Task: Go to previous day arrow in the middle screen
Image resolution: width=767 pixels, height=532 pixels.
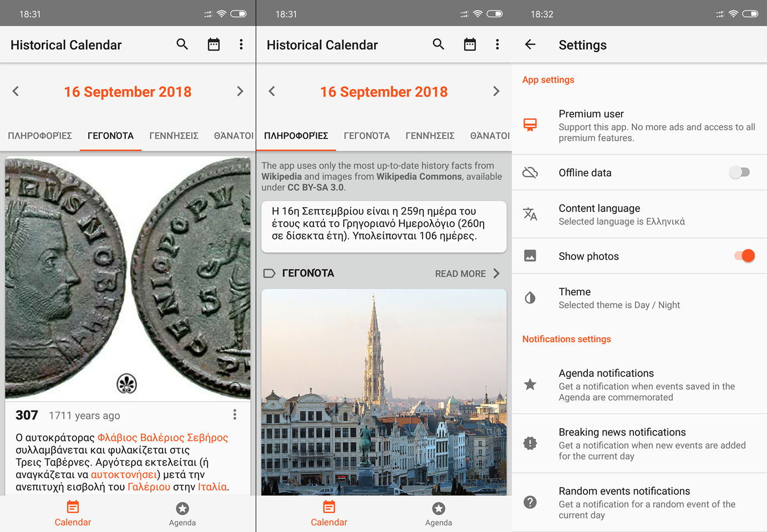Action: pyautogui.click(x=272, y=91)
